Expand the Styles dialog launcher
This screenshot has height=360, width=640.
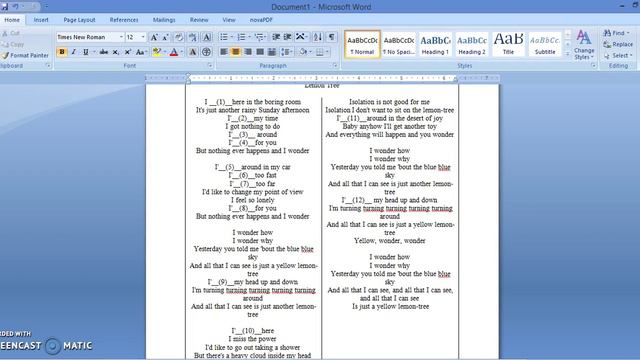593,65
